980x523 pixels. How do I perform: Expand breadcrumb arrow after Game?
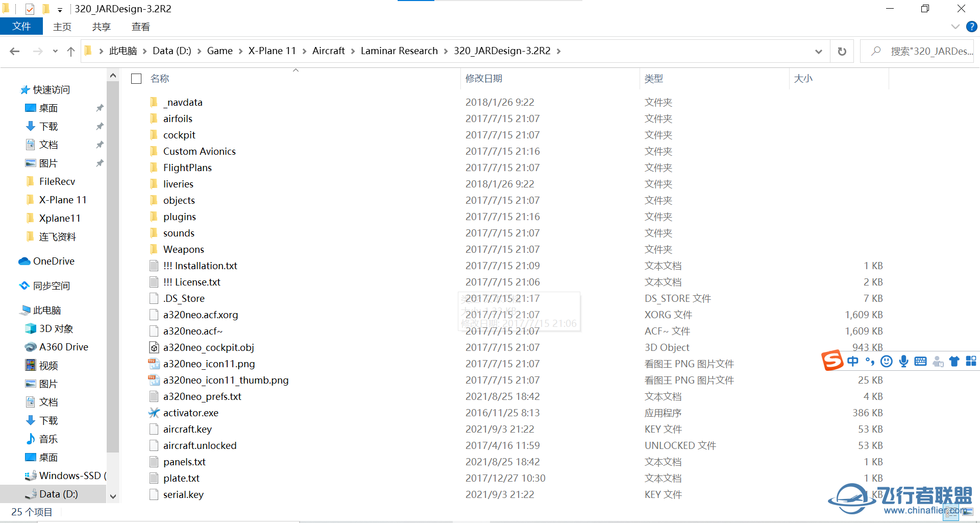click(x=240, y=51)
